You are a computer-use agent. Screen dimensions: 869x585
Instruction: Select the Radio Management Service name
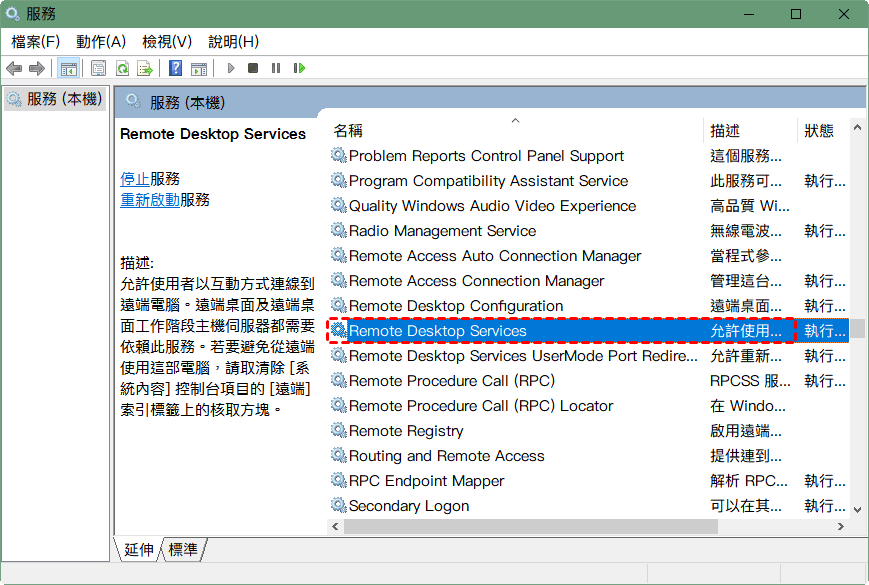(x=442, y=230)
